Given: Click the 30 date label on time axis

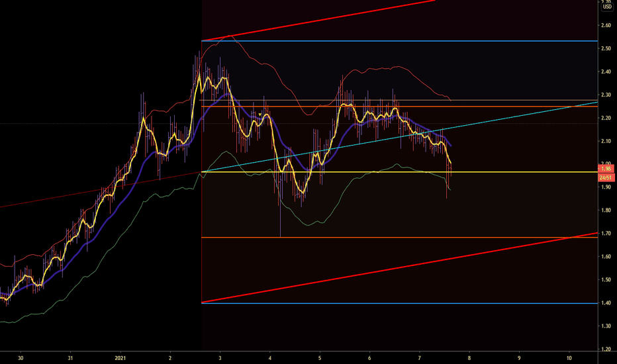Looking at the screenshot, I should [x=21, y=358].
